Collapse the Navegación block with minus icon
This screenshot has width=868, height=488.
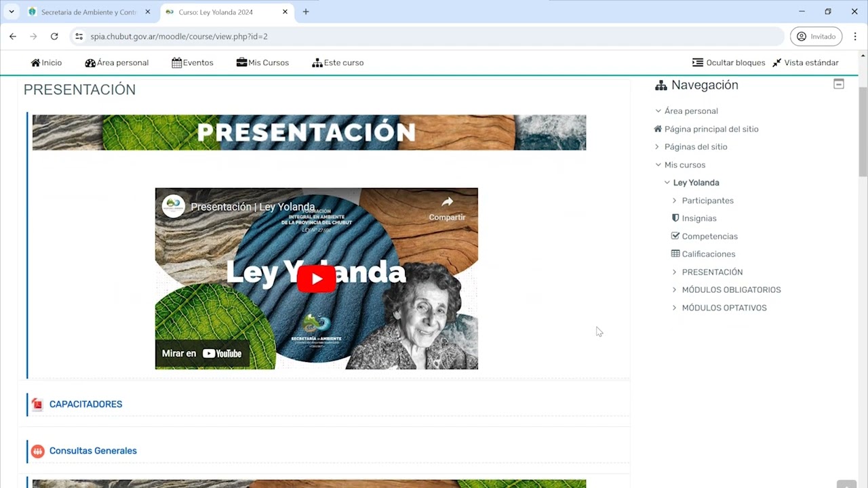click(839, 84)
